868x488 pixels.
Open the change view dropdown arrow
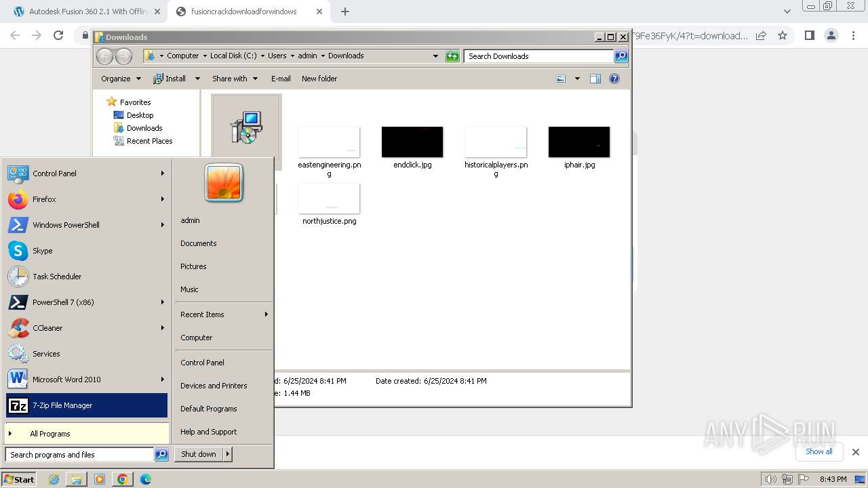tap(577, 79)
